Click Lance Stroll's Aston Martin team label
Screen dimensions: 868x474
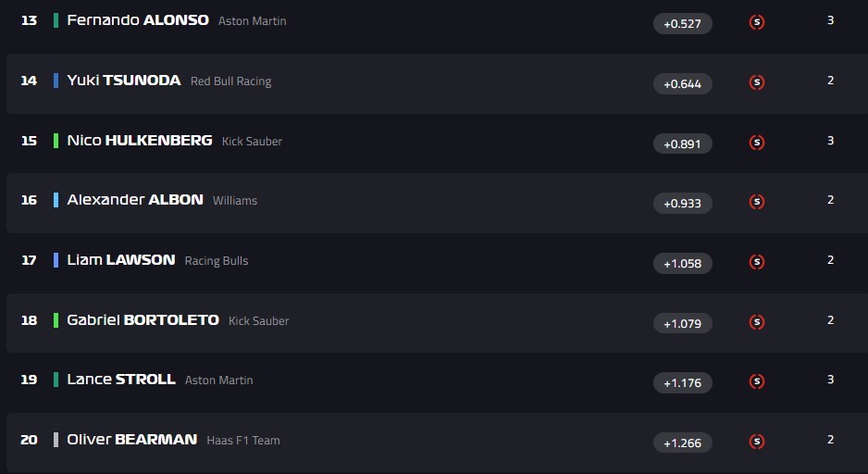point(218,380)
